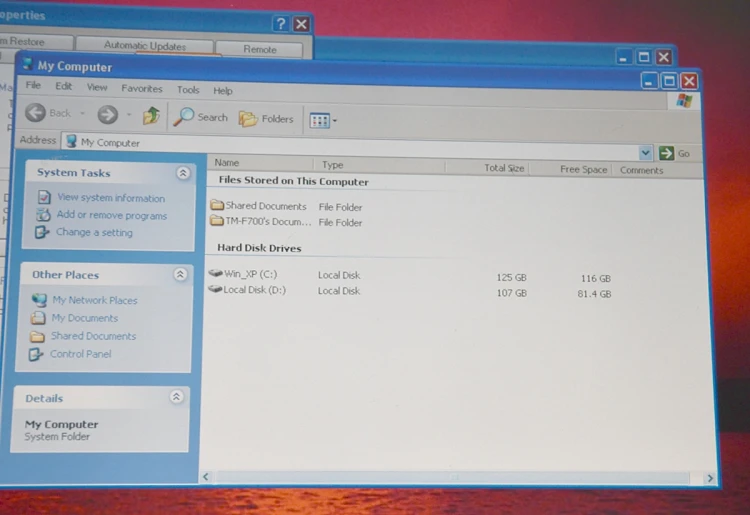The height and width of the screenshot is (515, 750).
Task: Click the horizontal scrollbar track
Action: 453,477
